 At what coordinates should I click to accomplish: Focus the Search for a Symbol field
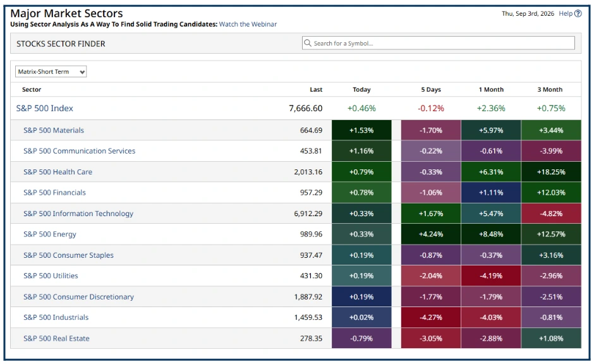[x=439, y=43]
